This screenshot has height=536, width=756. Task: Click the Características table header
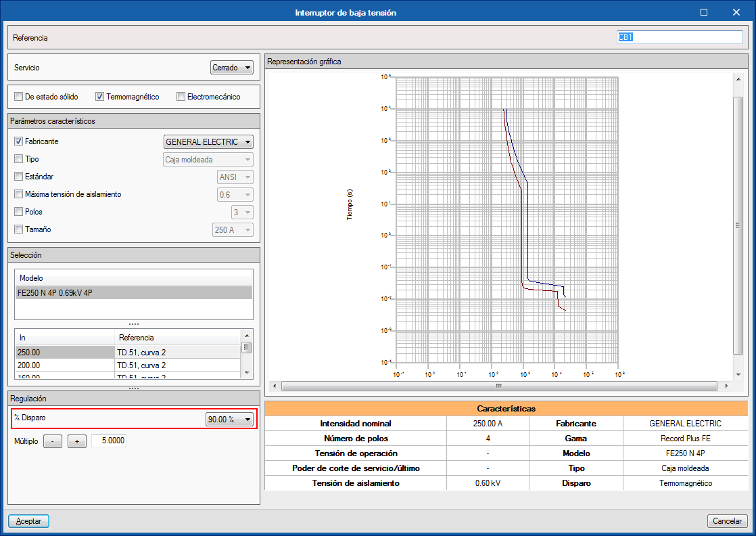coord(506,409)
